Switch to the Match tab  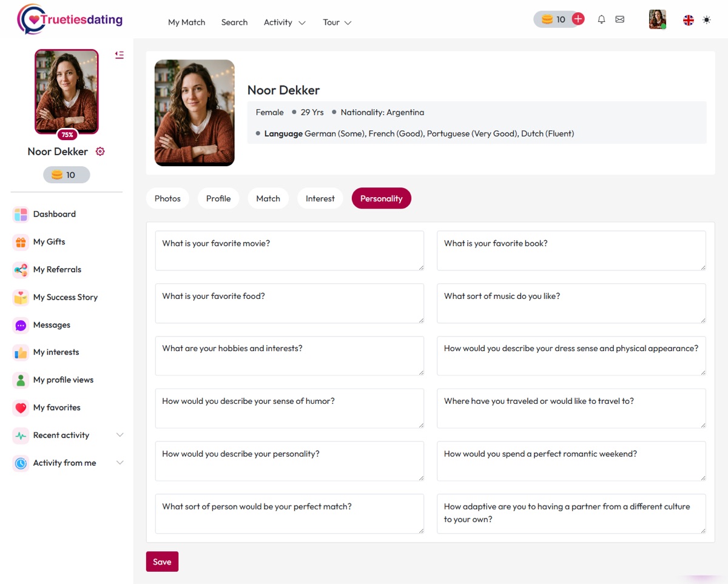[268, 198]
